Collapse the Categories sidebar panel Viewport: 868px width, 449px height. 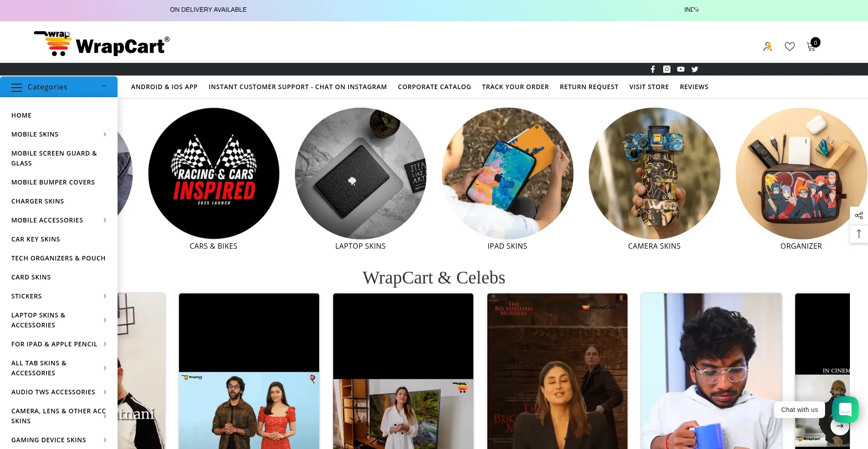pyautogui.click(x=104, y=85)
